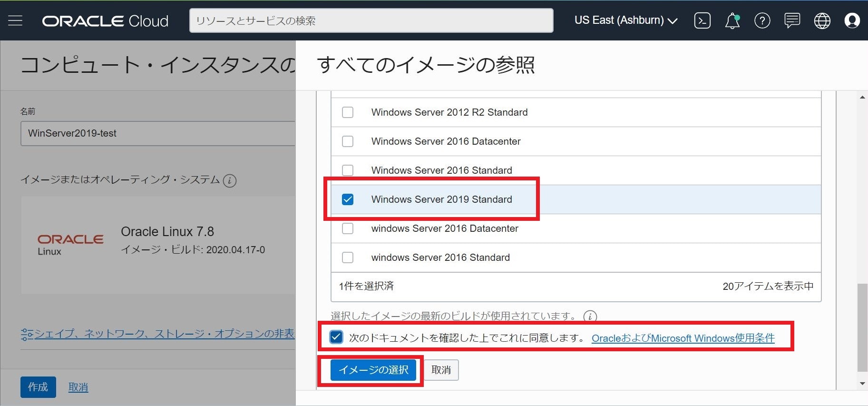The width and height of the screenshot is (868, 406).
Task: Click the Oracle Linux logo thumbnail
Action: [x=70, y=245]
